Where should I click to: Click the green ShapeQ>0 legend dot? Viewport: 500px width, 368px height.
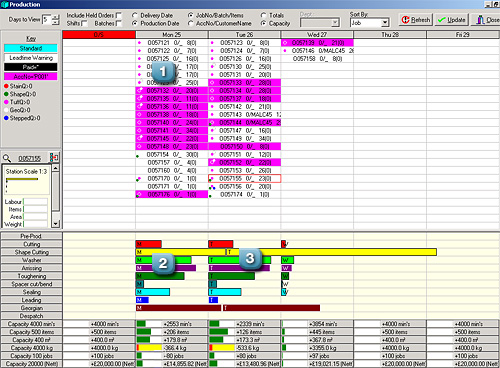pos(6,94)
